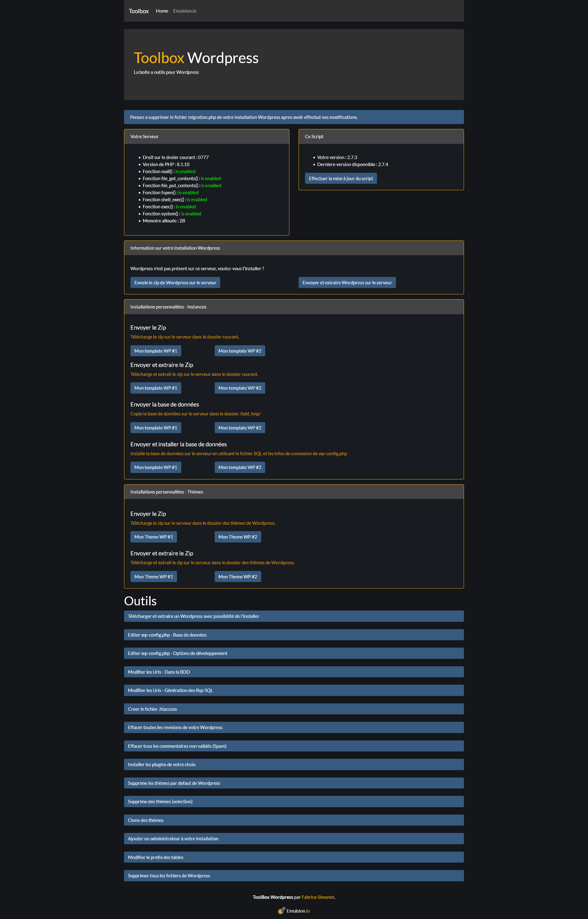Go to the Home menu item
588x919 pixels.
click(x=162, y=11)
